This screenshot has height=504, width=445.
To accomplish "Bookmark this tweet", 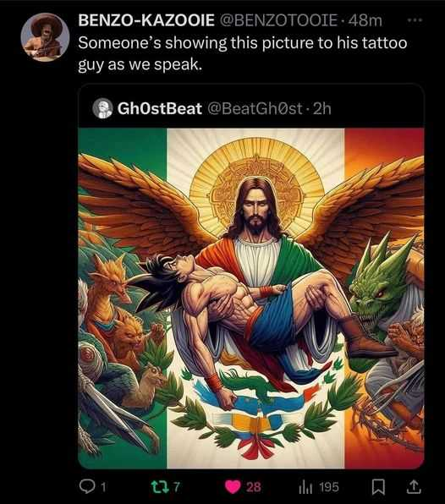I will (x=378, y=487).
